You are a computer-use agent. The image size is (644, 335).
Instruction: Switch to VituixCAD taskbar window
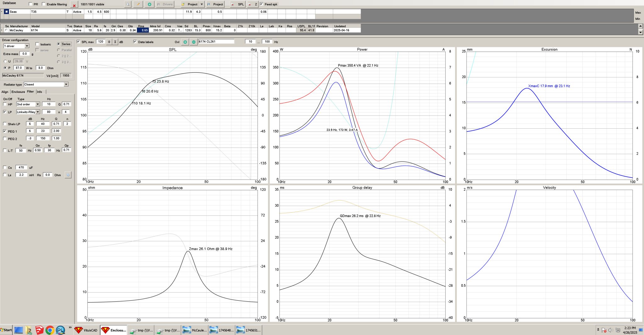click(86, 330)
